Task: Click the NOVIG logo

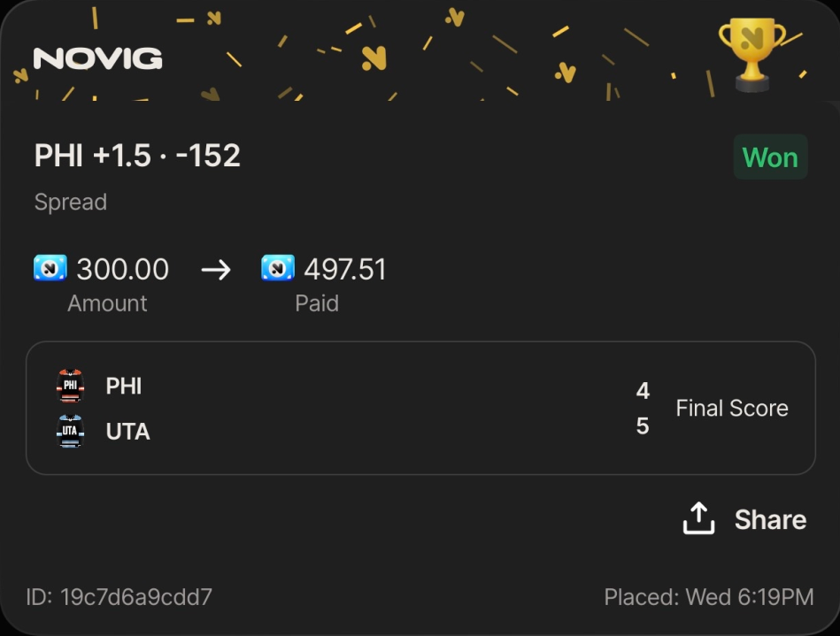Action: point(97,59)
